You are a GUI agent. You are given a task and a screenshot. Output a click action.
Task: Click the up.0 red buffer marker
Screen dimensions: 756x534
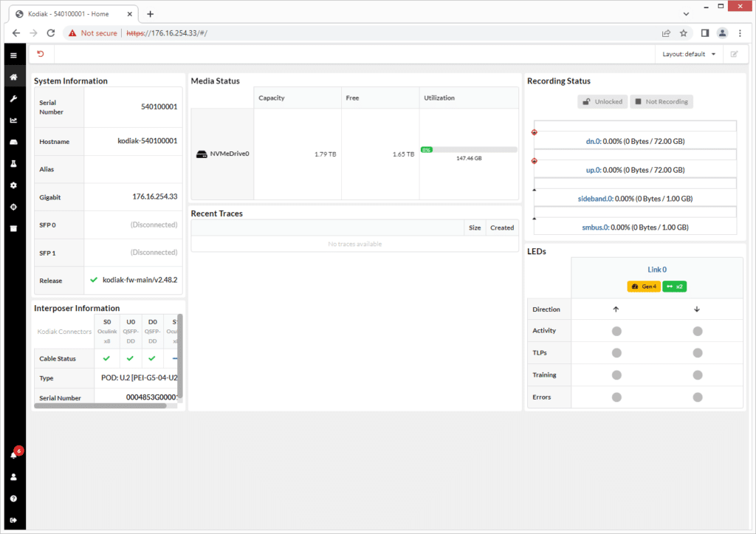point(535,160)
